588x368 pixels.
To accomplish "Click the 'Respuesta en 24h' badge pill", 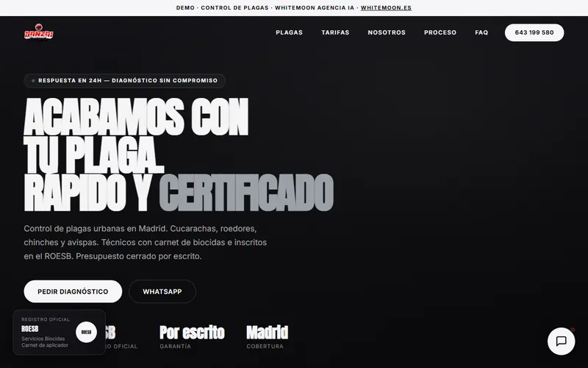I will tap(124, 81).
